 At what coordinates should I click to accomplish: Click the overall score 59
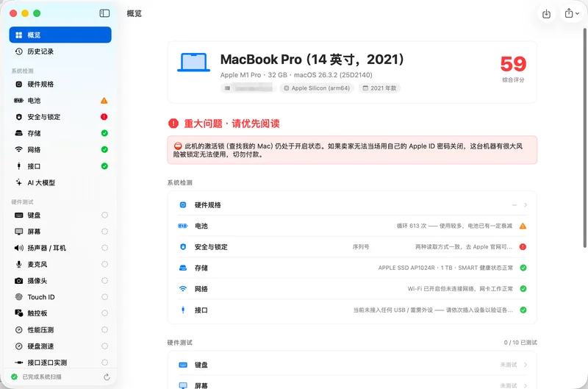pos(513,64)
